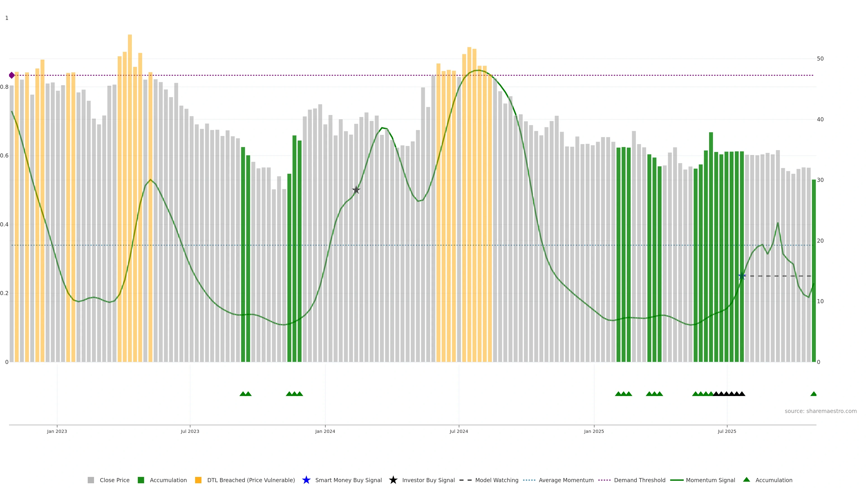Click the Jul 2024 axis label

tap(459, 431)
